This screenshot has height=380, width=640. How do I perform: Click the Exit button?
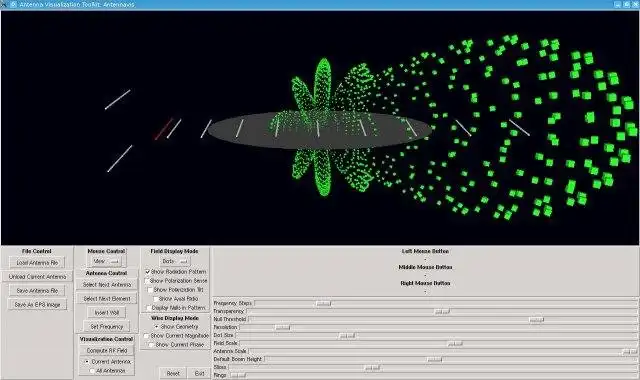click(200, 373)
